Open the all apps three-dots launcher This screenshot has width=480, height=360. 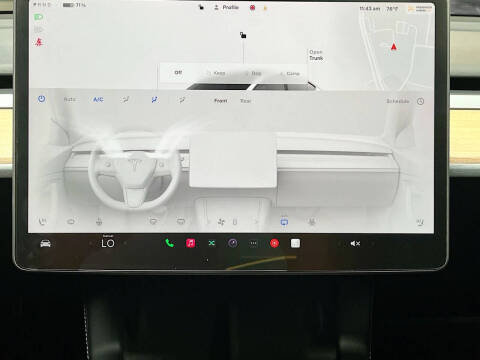(253, 243)
